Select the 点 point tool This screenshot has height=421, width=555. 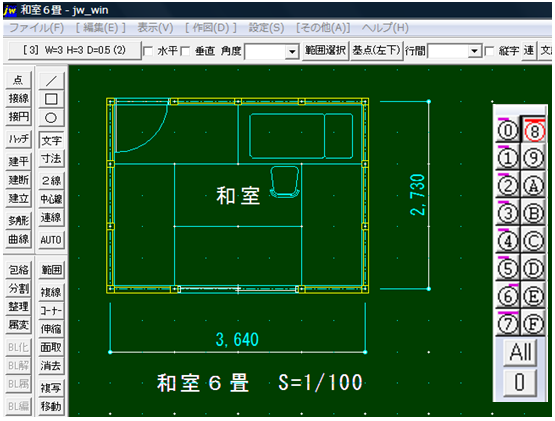coord(18,80)
